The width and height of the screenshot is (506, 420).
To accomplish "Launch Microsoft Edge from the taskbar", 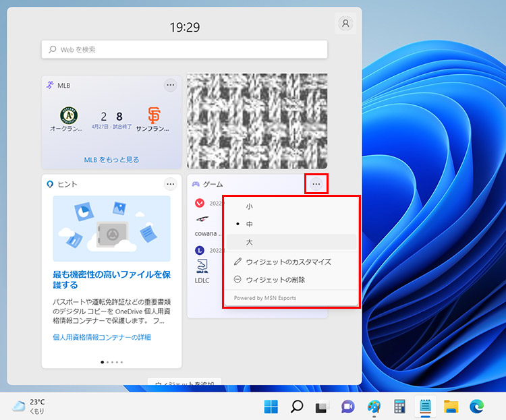I will [x=476, y=407].
